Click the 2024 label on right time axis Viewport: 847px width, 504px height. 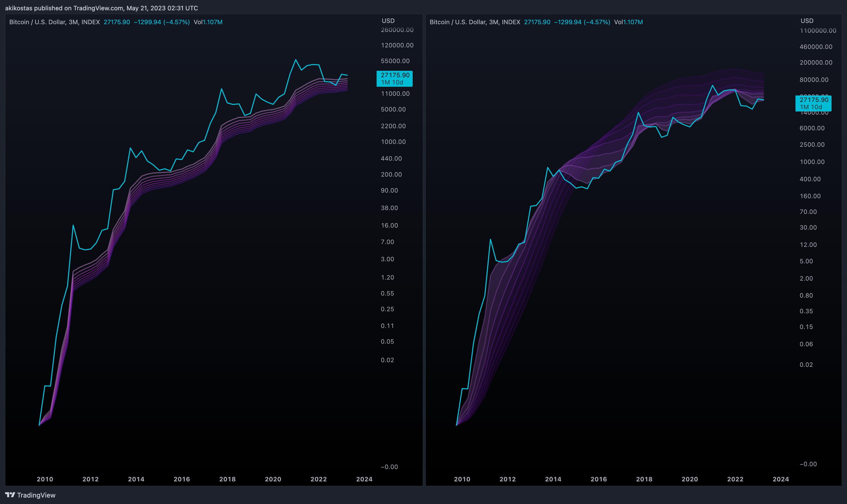[781, 479]
